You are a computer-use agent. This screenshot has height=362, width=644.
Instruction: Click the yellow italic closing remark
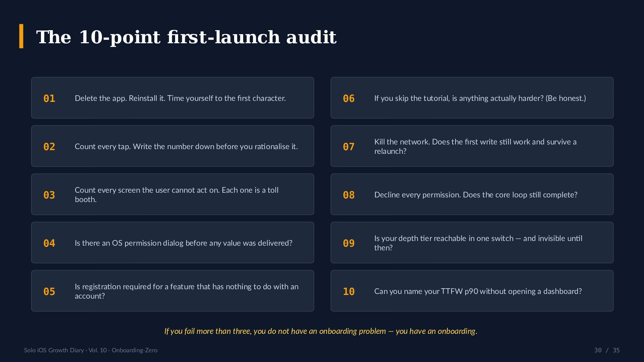[x=321, y=331]
